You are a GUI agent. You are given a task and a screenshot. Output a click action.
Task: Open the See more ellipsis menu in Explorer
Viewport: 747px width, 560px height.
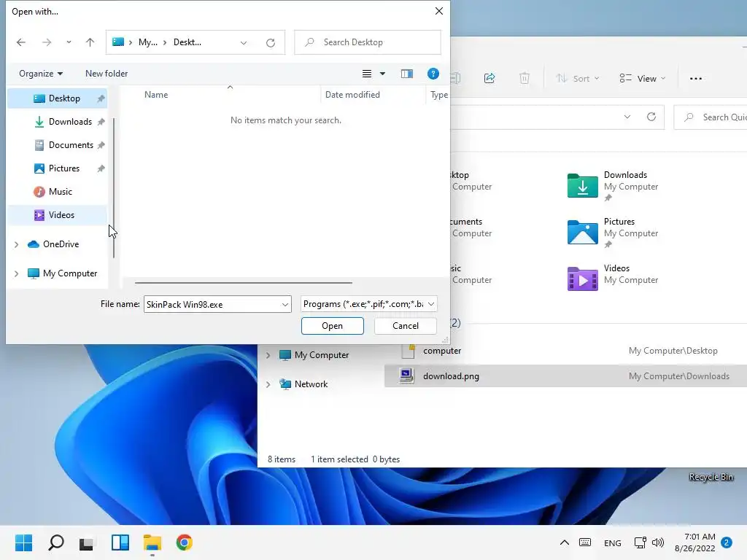[695, 79]
